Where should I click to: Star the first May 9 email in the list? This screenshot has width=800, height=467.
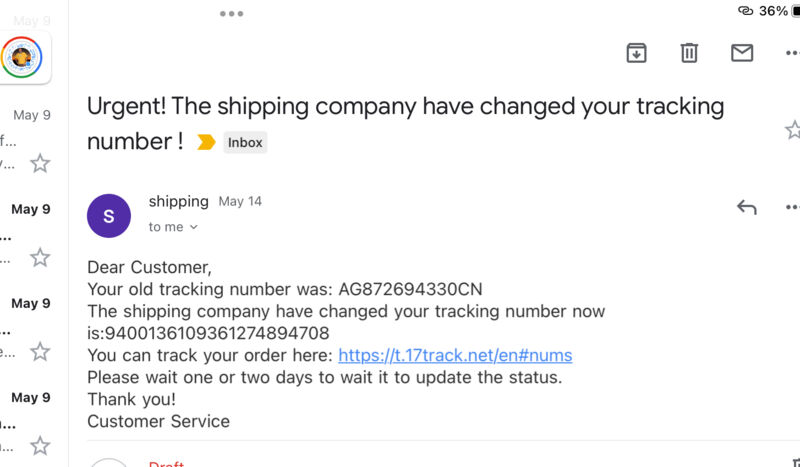[40, 164]
